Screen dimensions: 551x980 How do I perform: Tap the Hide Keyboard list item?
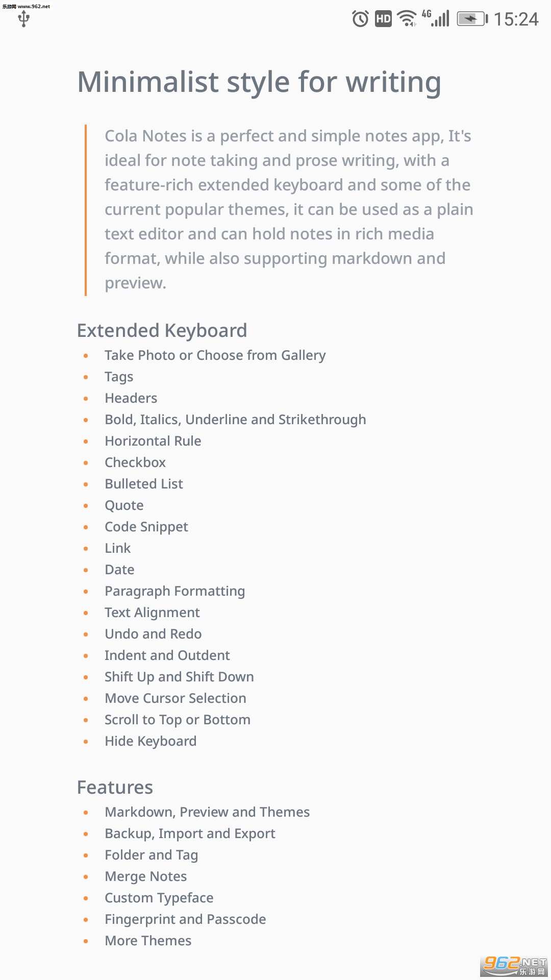coord(151,741)
